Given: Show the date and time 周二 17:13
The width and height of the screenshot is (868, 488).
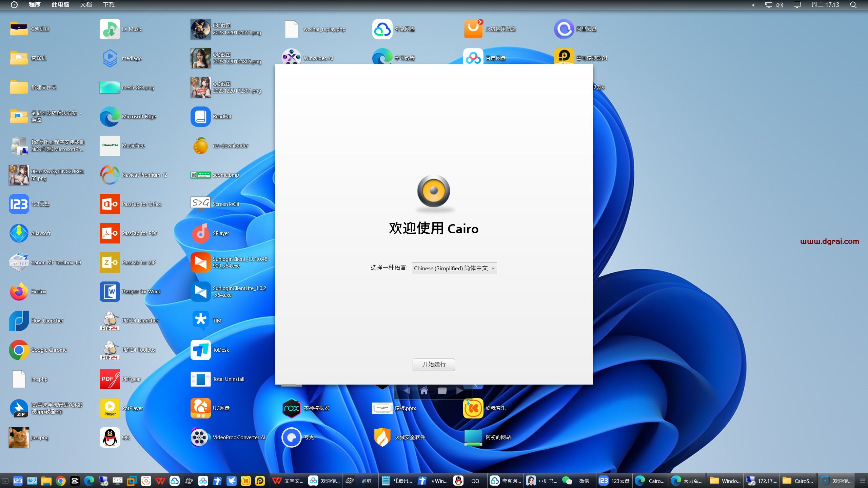Looking at the screenshot, I should (x=825, y=5).
